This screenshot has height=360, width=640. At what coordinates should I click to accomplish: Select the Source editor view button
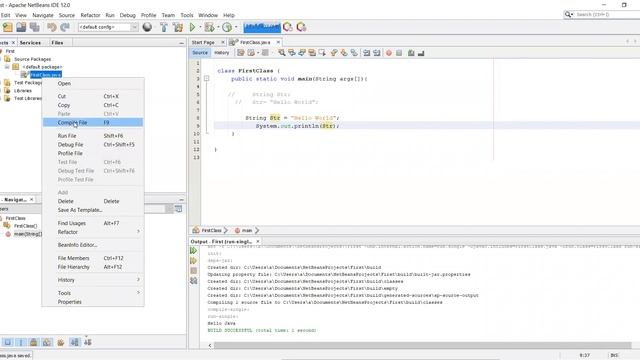(x=200, y=53)
